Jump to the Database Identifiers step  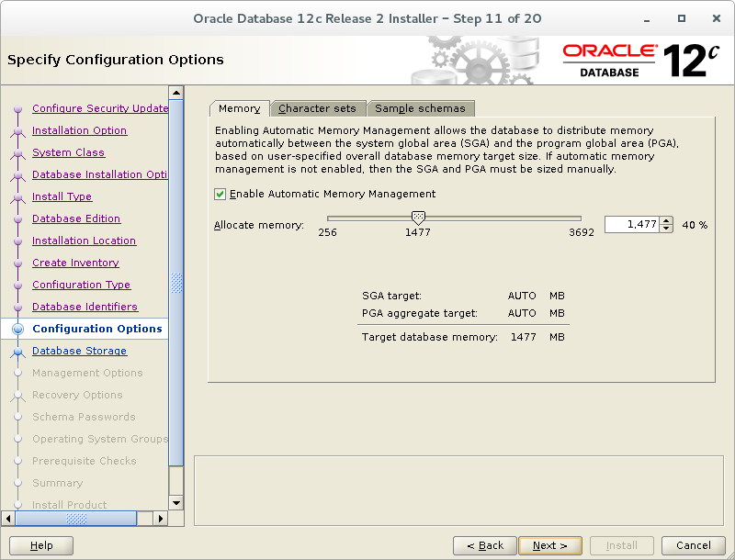(x=85, y=307)
